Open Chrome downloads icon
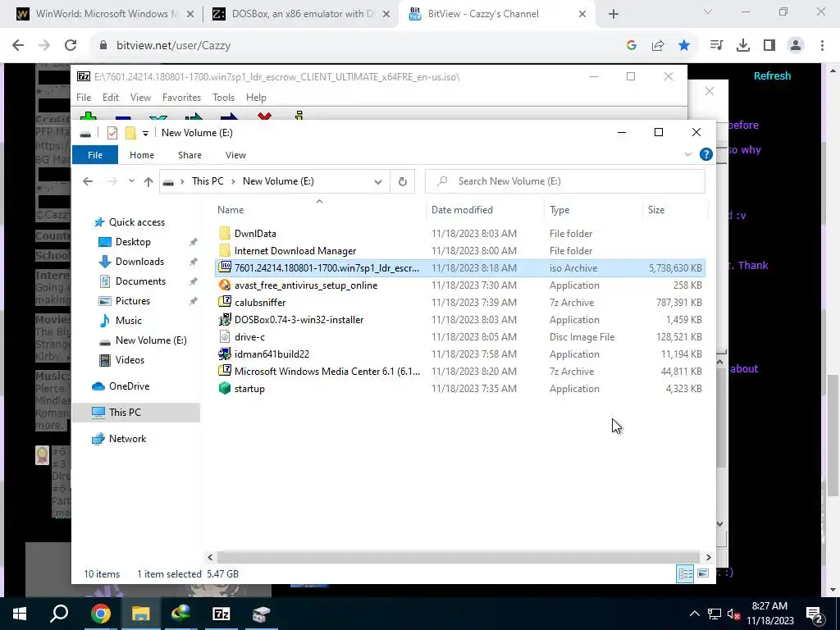This screenshot has width=840, height=630. point(742,46)
